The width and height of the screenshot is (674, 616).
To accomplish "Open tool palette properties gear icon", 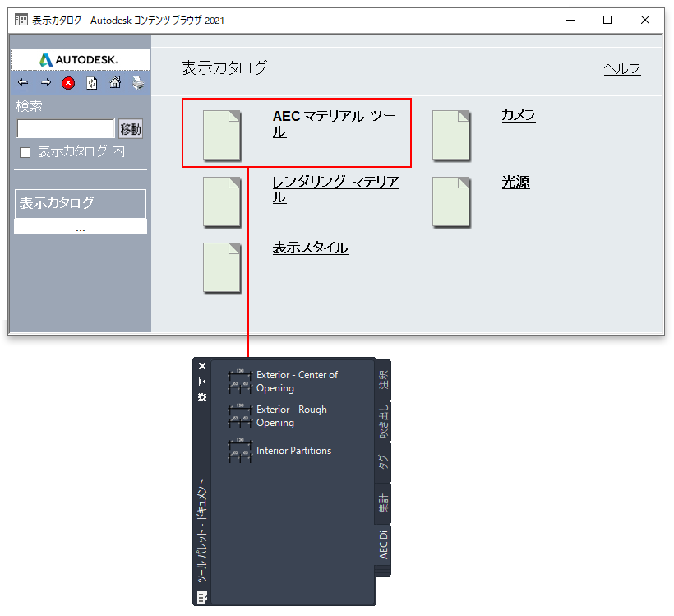I will pyautogui.click(x=202, y=397).
